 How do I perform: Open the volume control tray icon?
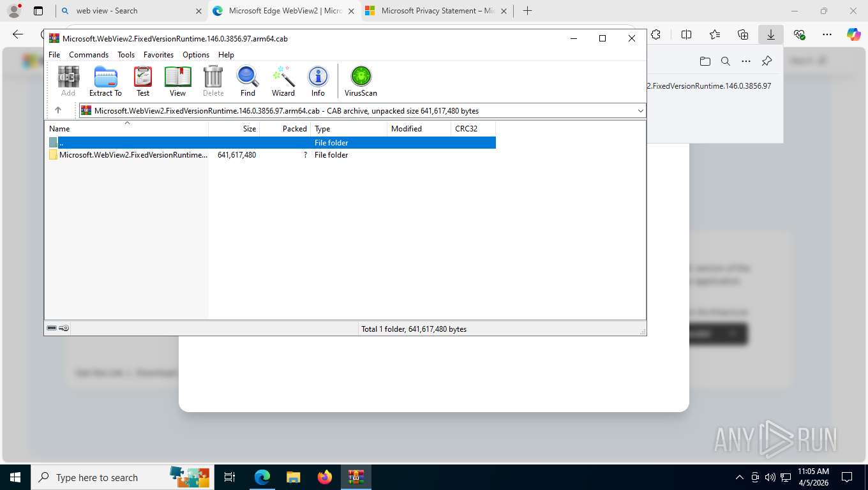tap(770, 477)
